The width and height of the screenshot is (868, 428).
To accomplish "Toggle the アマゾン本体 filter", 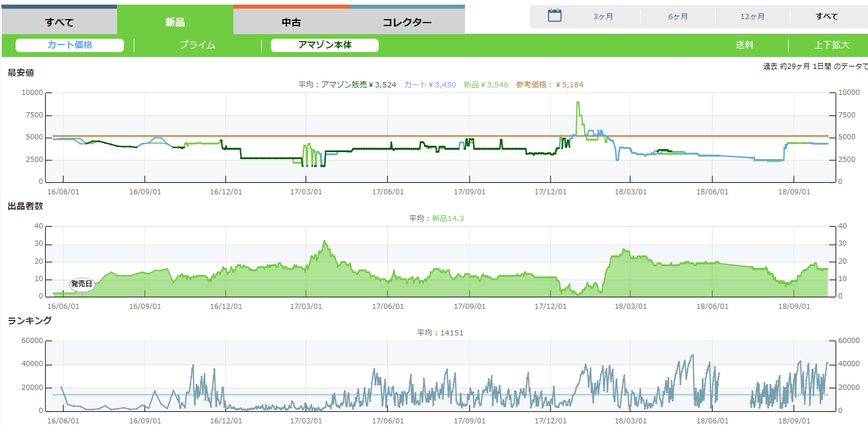I will pyautogui.click(x=325, y=45).
